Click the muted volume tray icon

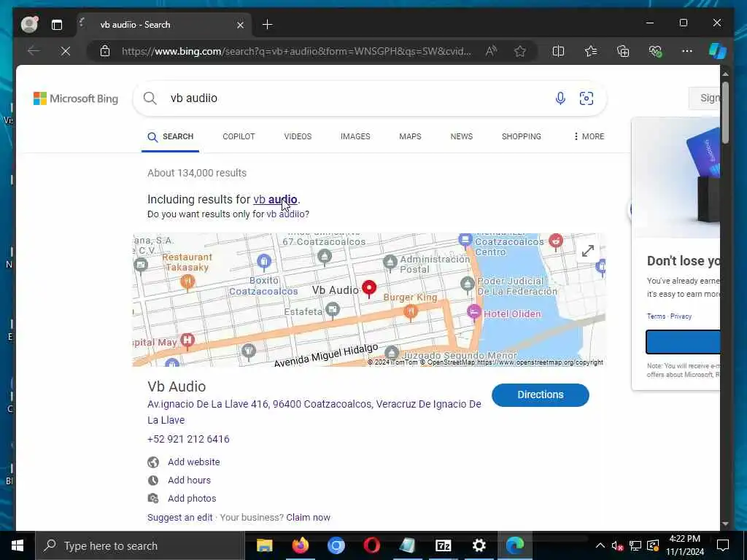(617, 545)
